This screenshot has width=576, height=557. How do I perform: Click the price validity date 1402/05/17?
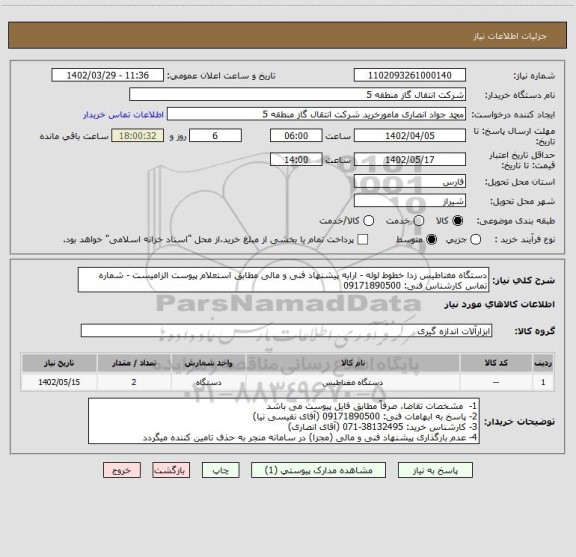(x=410, y=159)
